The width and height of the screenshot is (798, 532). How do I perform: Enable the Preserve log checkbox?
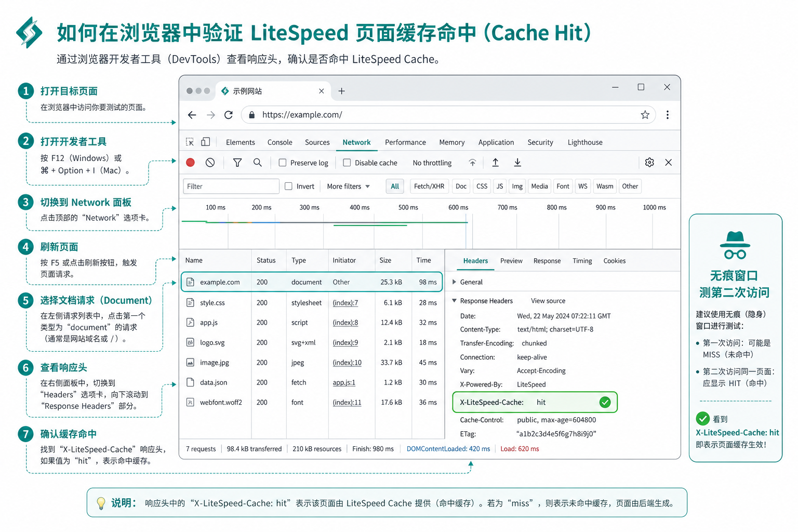pos(283,163)
